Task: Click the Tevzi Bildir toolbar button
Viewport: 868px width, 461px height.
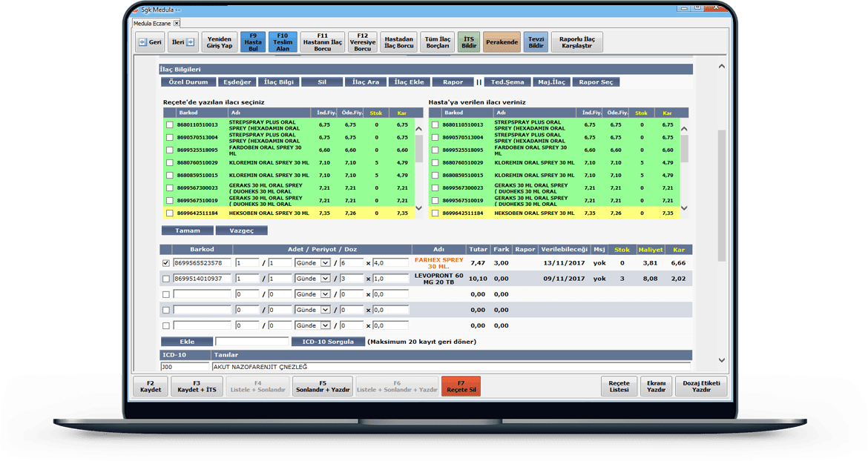Action: point(536,42)
